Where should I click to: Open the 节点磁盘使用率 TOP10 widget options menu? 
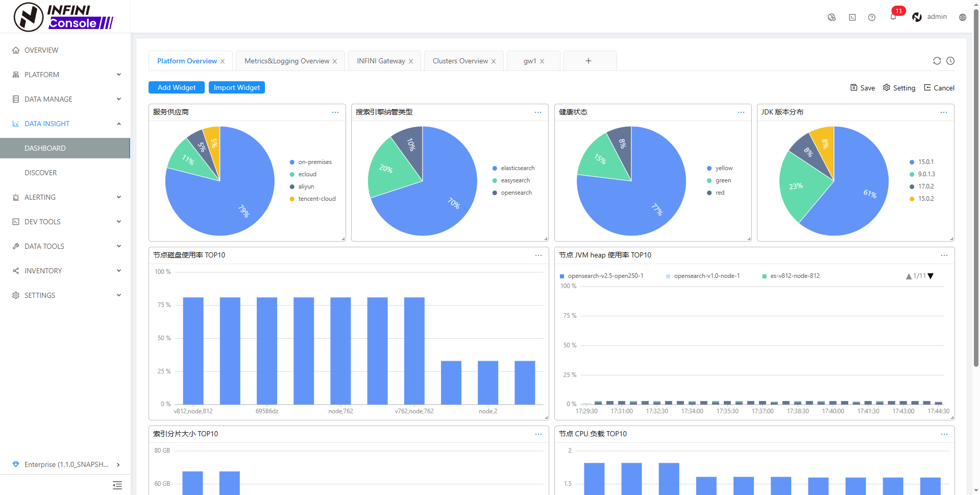pos(538,255)
